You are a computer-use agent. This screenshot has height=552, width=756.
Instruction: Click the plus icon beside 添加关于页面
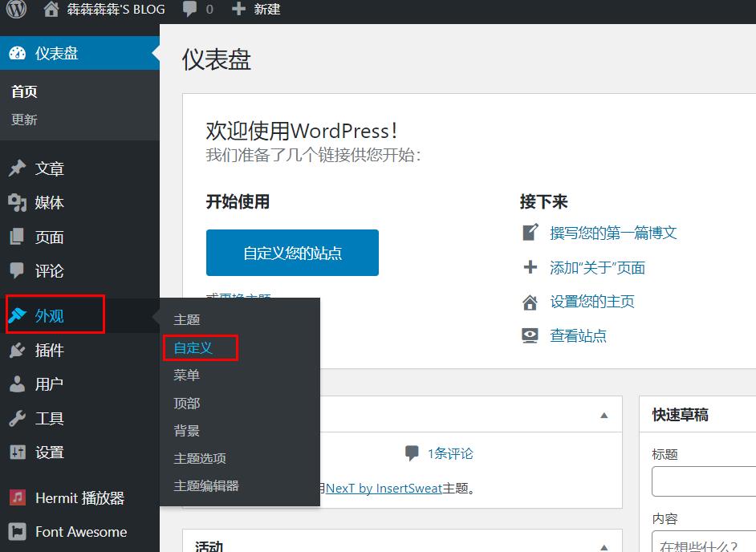pyautogui.click(x=530, y=267)
